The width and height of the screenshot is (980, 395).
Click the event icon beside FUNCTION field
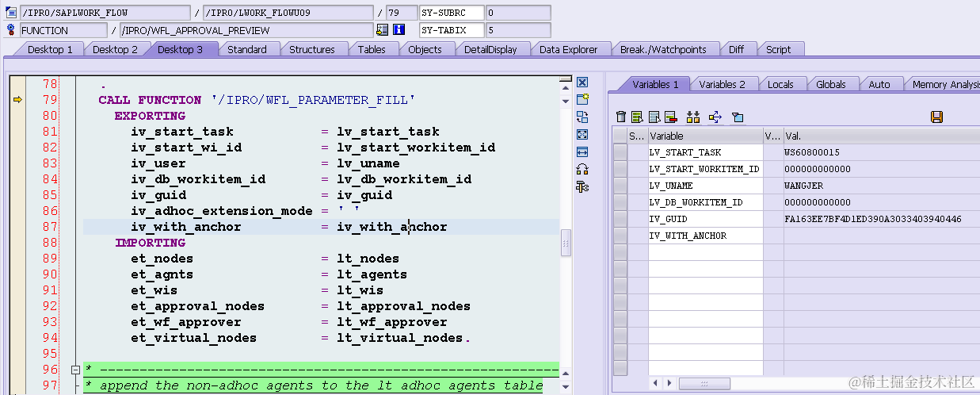[11, 30]
